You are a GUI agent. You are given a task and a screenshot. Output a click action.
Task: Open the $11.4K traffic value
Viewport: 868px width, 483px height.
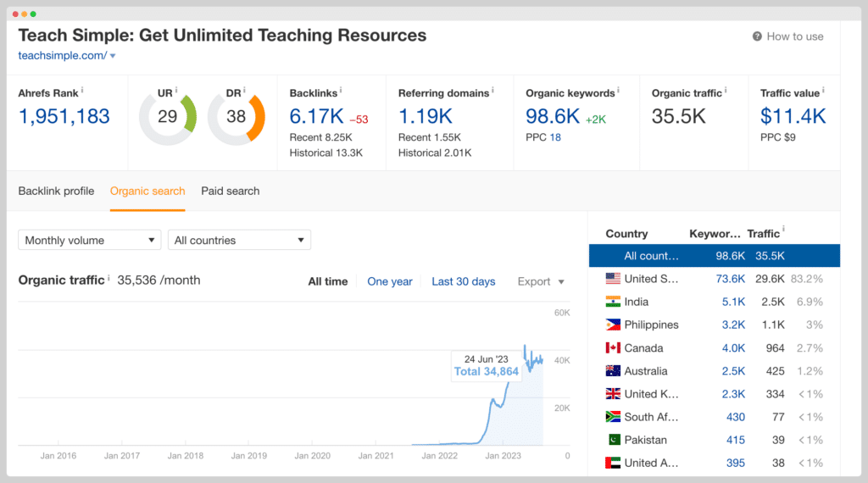pos(793,117)
